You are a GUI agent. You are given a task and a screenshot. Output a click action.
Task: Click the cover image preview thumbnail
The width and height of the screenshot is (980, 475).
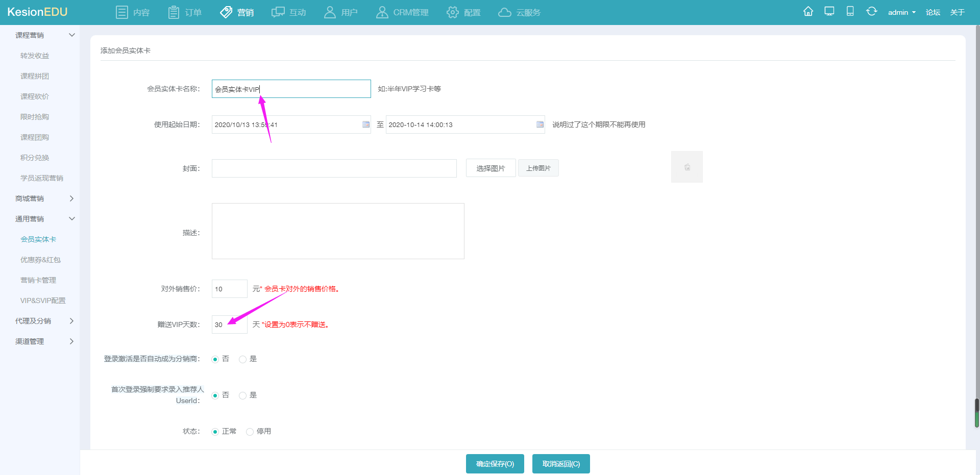687,167
